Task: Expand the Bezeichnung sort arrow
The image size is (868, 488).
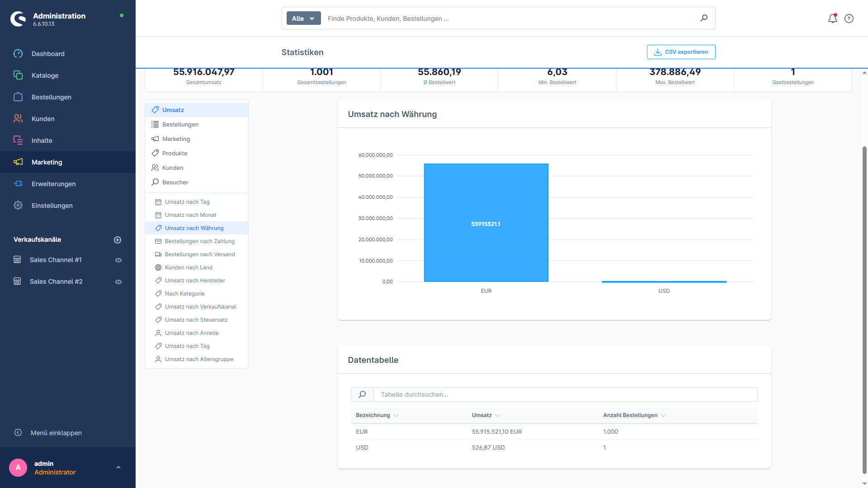Action: (396, 415)
